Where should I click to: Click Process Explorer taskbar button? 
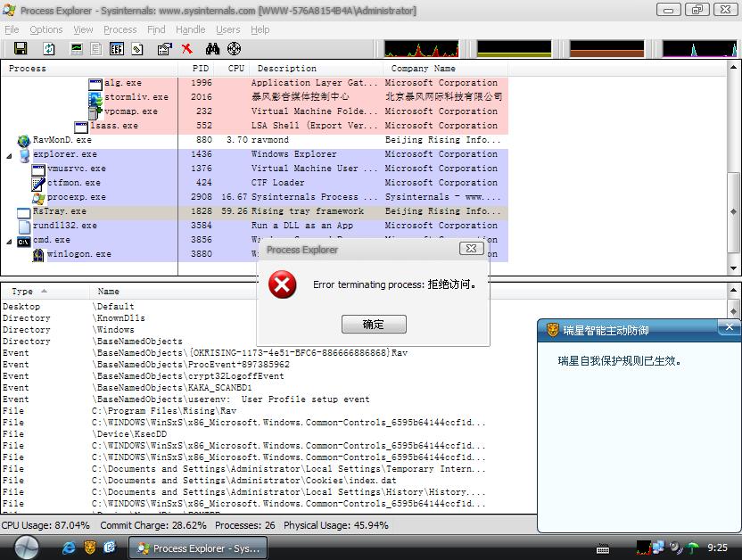(198, 548)
